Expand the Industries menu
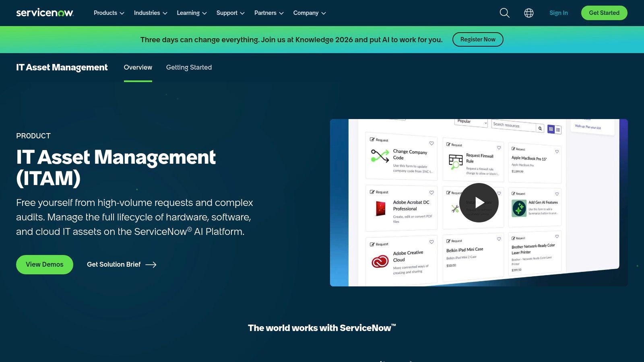Image resolution: width=644 pixels, height=362 pixels. pyautogui.click(x=151, y=13)
